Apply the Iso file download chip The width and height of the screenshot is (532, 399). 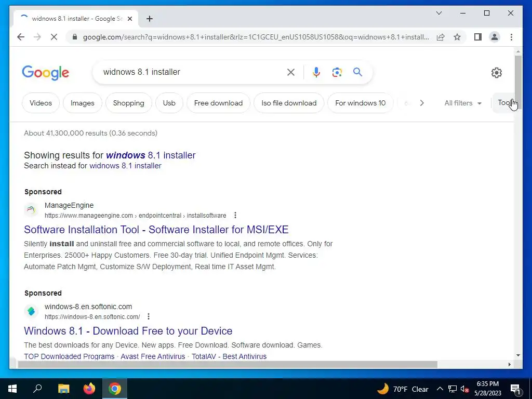[289, 103]
